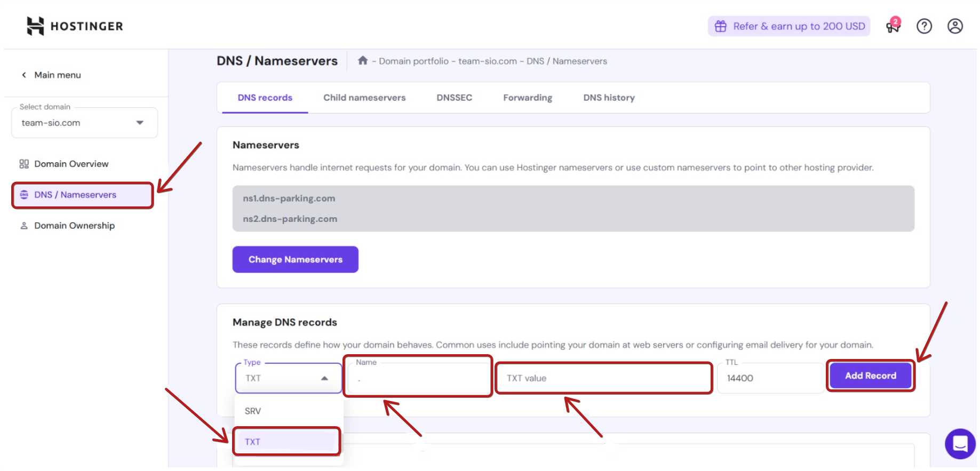Go back via Main menu chevron
Screen dimensions: 980x471
(24, 75)
